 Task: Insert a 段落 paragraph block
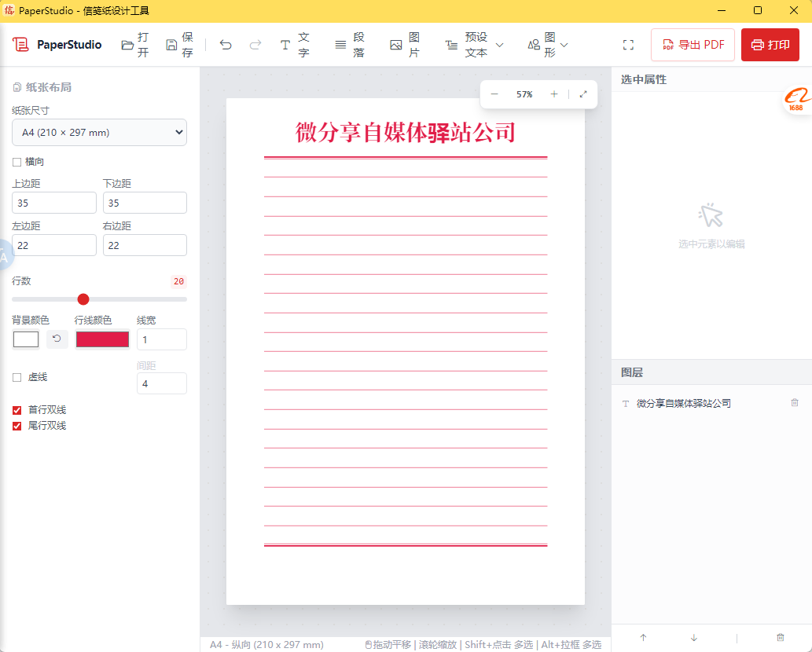tap(350, 45)
